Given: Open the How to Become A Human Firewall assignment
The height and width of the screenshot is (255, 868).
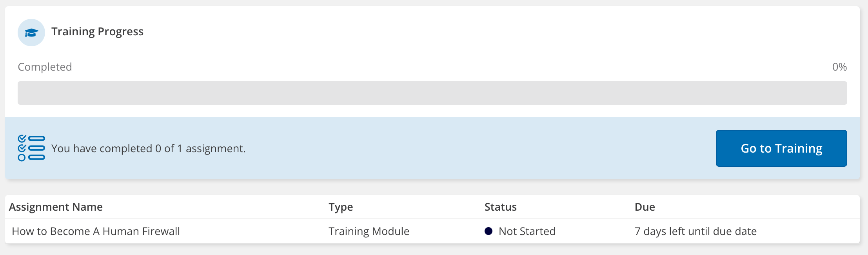Looking at the screenshot, I should 96,231.
